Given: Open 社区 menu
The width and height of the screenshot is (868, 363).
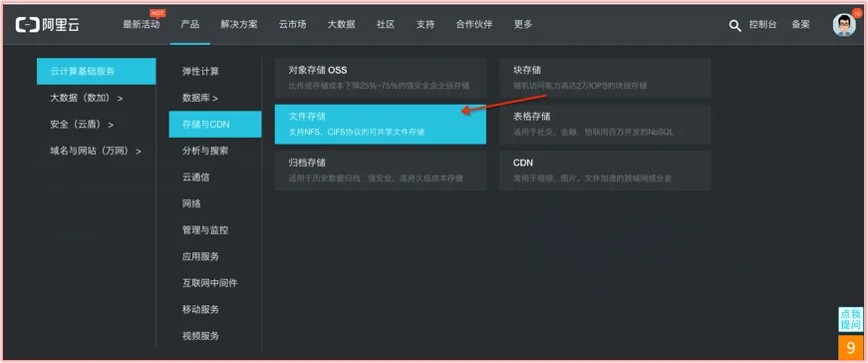Looking at the screenshot, I should [386, 24].
